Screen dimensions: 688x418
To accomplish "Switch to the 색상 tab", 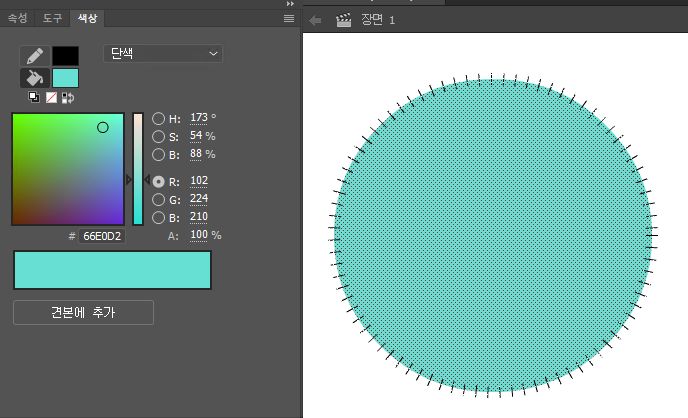I will pyautogui.click(x=87, y=18).
